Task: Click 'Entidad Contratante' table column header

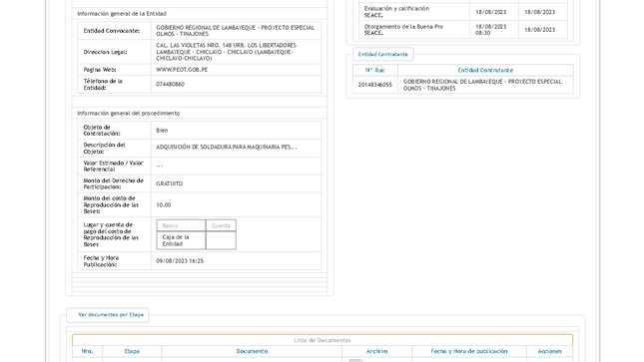Action: tap(485, 70)
